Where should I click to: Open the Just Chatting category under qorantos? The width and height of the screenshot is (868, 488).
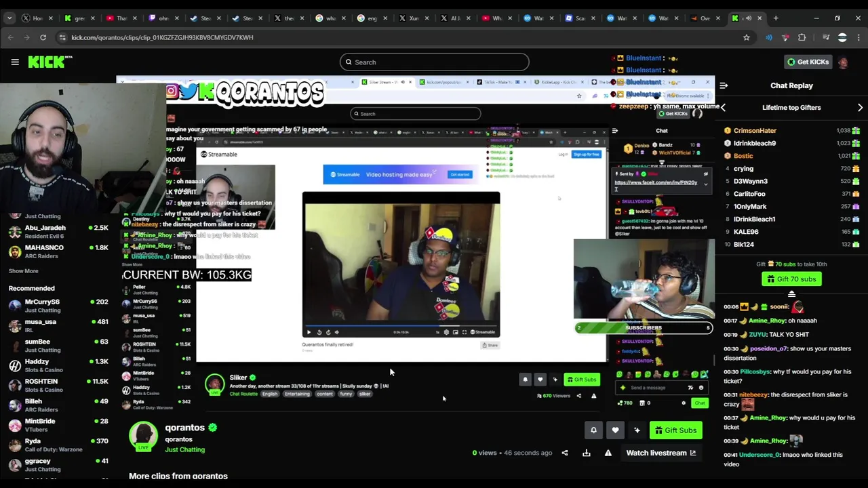(184, 449)
